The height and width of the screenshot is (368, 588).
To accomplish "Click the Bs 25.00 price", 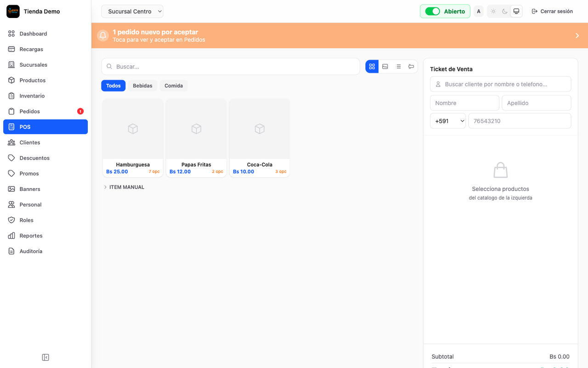I will tap(117, 172).
